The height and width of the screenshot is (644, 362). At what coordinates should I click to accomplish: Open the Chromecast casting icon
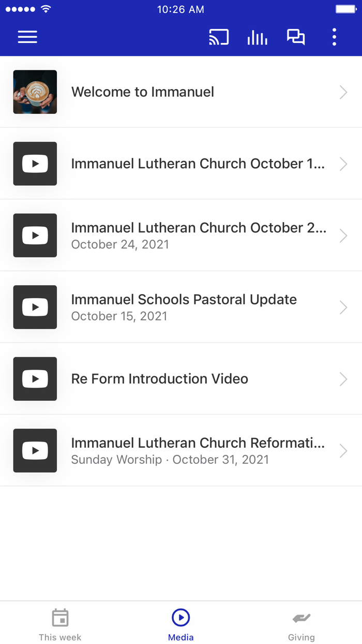coord(219,37)
